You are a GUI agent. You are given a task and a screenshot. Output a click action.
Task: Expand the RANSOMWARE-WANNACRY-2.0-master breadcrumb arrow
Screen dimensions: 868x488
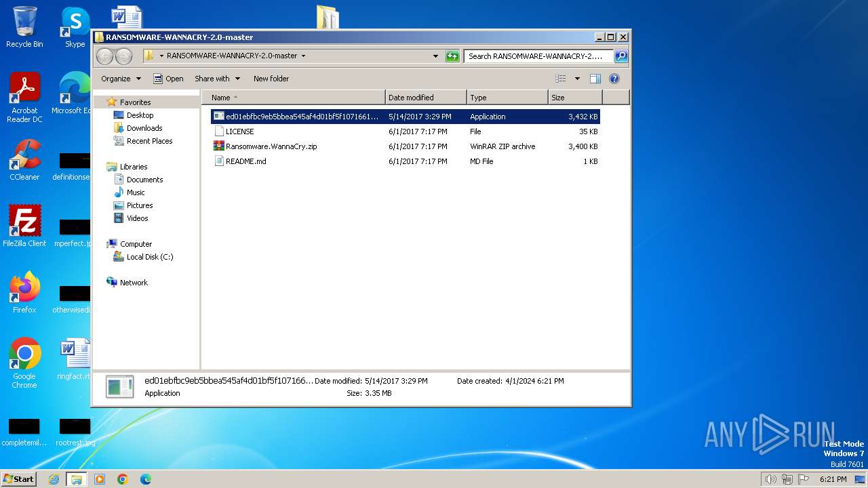[303, 56]
